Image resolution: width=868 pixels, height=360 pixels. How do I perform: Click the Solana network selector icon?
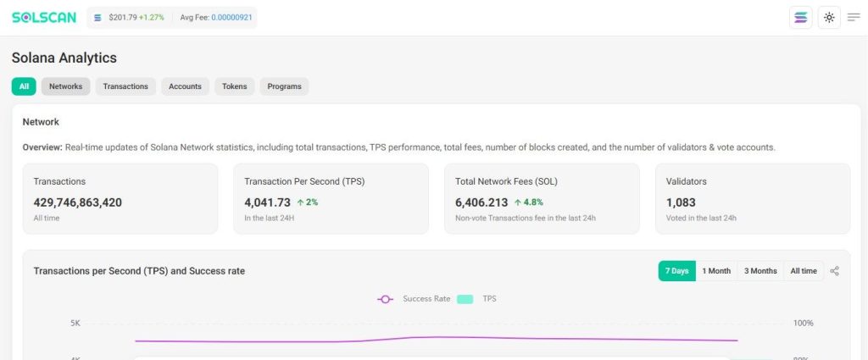(799, 17)
